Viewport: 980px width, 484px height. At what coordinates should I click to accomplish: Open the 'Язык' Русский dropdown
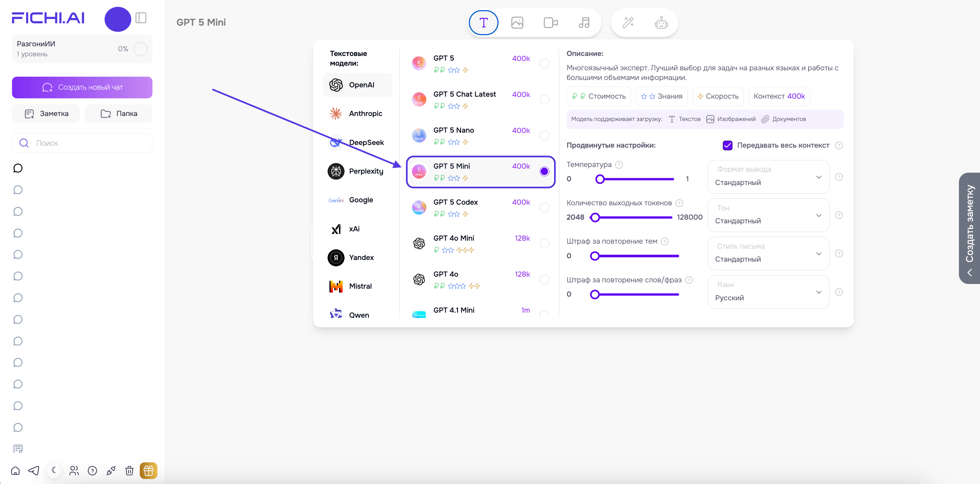[768, 292]
